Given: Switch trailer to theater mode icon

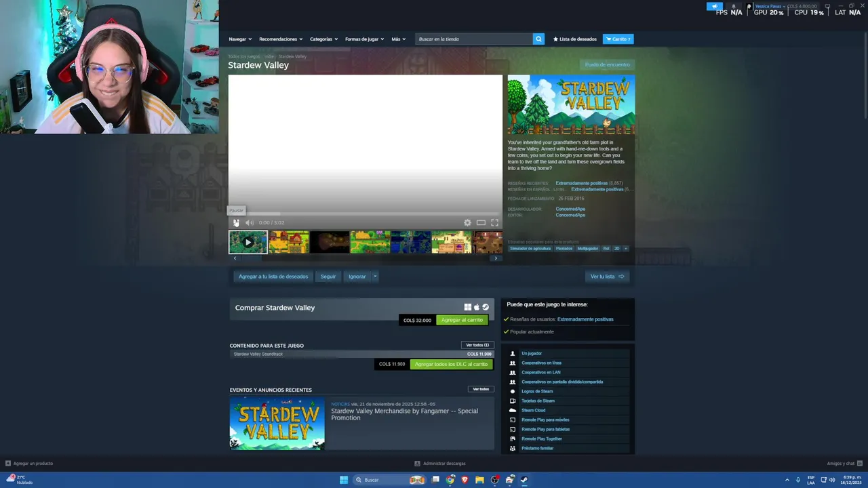Looking at the screenshot, I should [481, 222].
